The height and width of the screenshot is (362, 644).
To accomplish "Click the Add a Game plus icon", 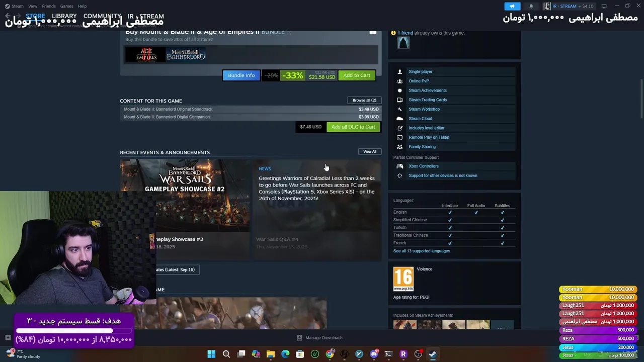I will (x=8, y=338).
